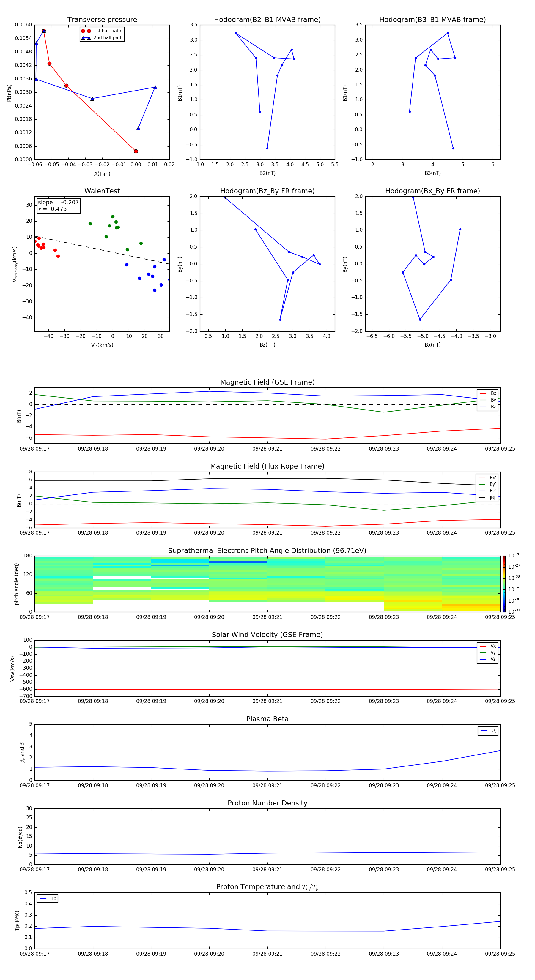Screen dimensions: 535x980
Task: Click the 'r = -0.475' annotation
Action: [53, 209]
